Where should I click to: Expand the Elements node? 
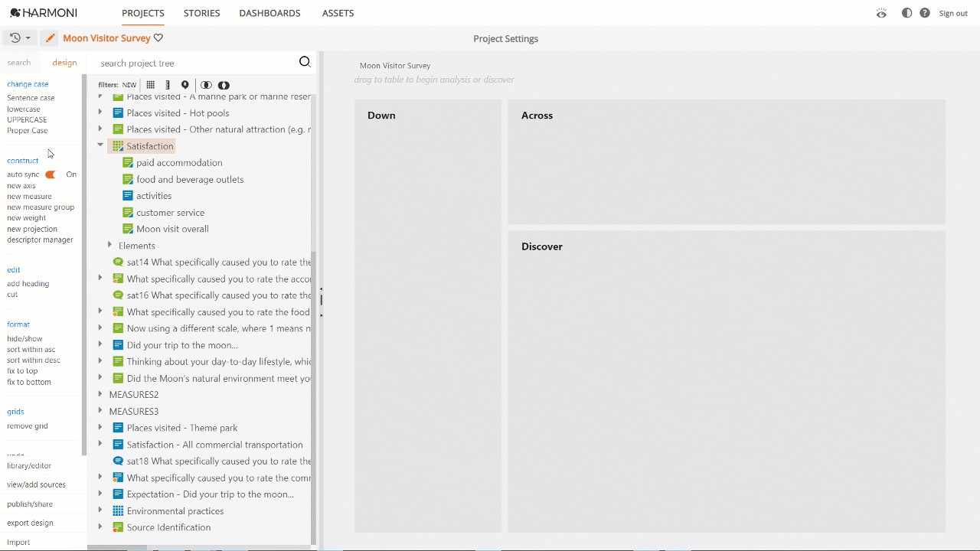tap(109, 245)
